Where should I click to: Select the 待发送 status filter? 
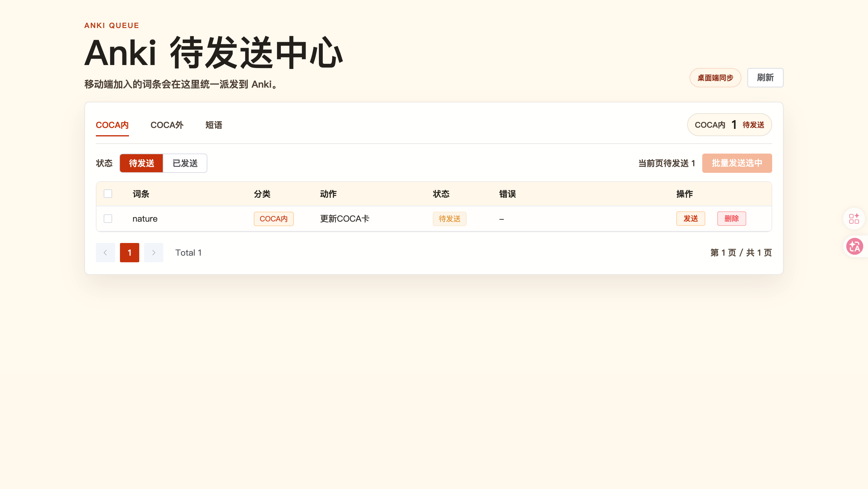point(142,163)
